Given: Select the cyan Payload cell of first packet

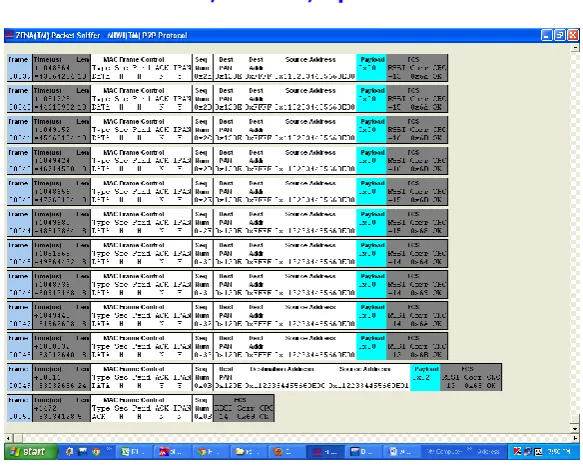Looking at the screenshot, I should [371, 68].
